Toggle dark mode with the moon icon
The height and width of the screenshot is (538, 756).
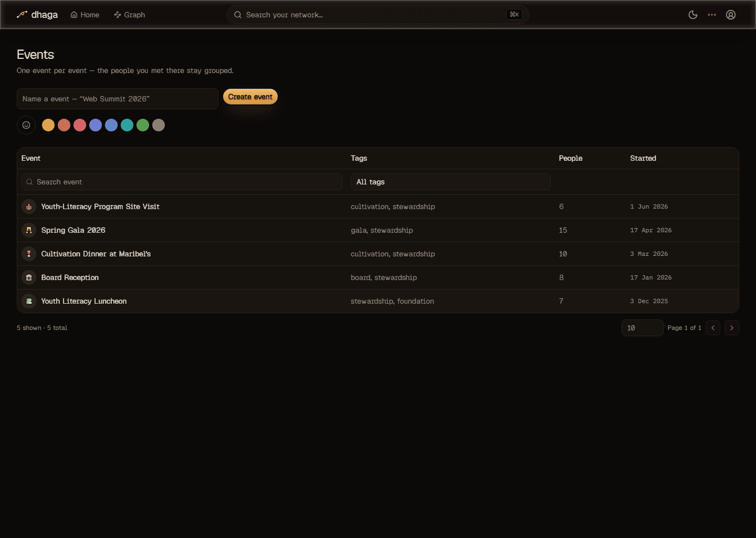693,15
